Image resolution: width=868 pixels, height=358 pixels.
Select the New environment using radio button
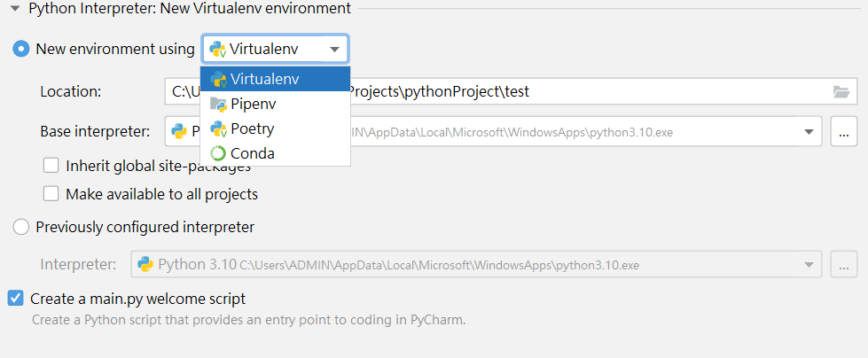click(21, 49)
